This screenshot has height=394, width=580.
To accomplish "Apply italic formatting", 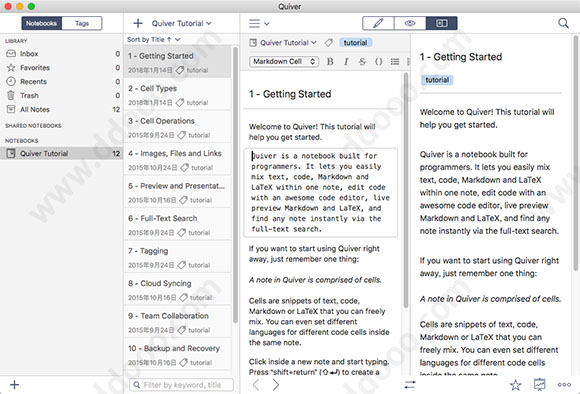I will coord(346,61).
